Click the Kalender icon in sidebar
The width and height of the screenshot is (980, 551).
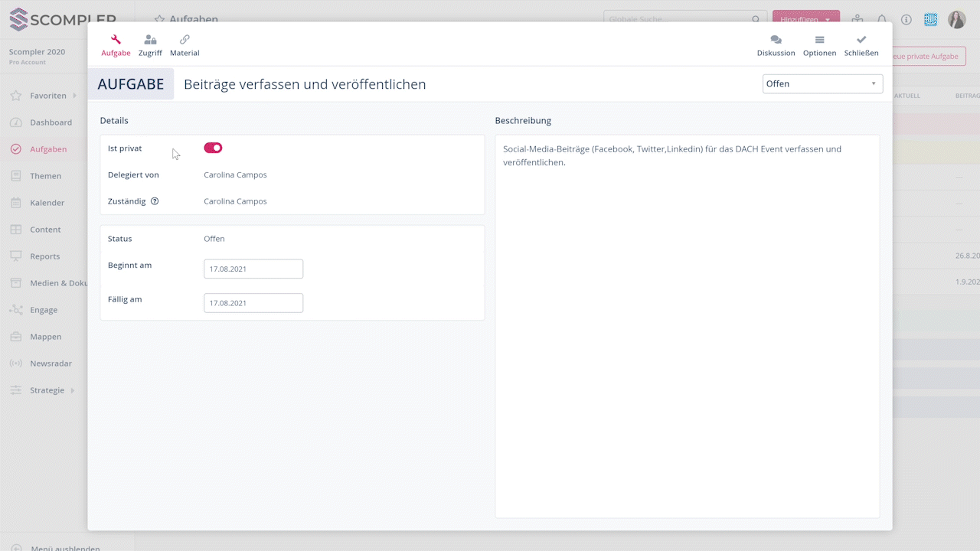tap(15, 203)
